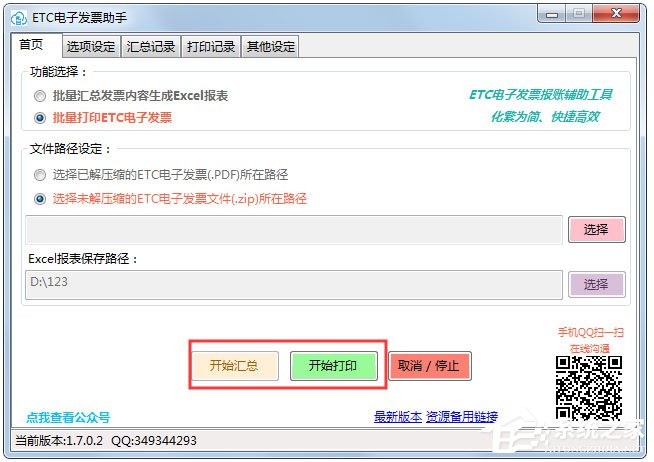The image size is (654, 462).
Task: Click the Excel报表保存路径 label
Action: pyautogui.click(x=83, y=259)
